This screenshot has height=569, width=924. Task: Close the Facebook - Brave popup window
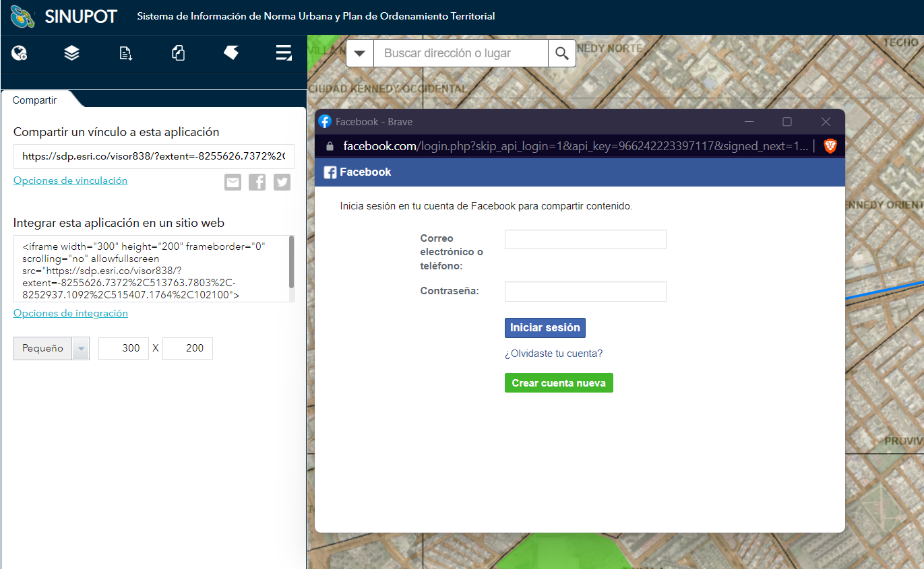[826, 122]
